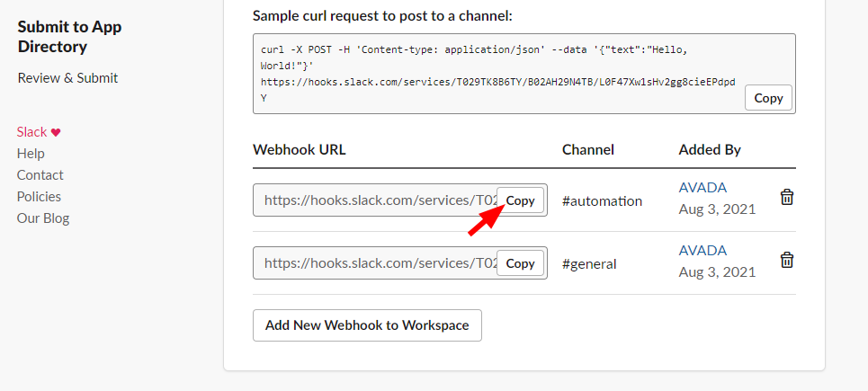Copy the #automation webhook URL
The height and width of the screenshot is (391, 868).
[x=520, y=201]
